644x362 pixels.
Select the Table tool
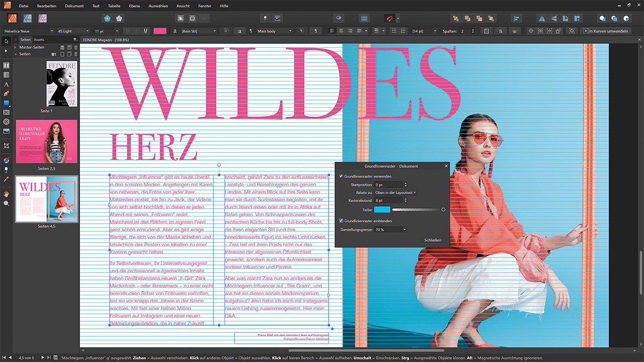tap(6, 75)
